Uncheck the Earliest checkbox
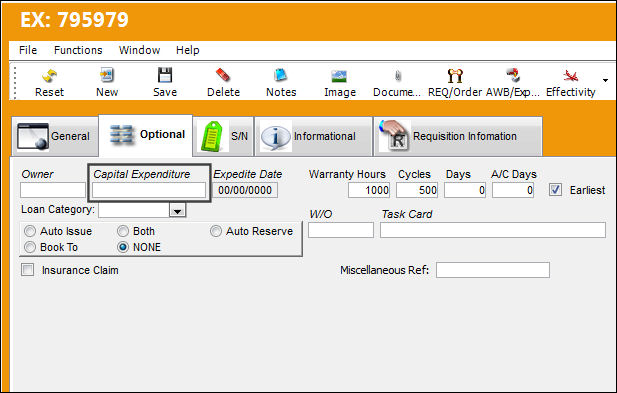 tap(555, 190)
